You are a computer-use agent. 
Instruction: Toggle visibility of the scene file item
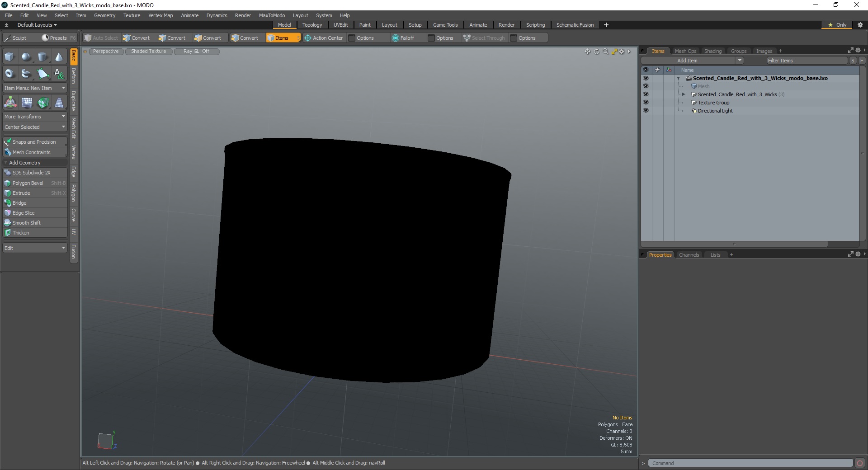point(646,78)
